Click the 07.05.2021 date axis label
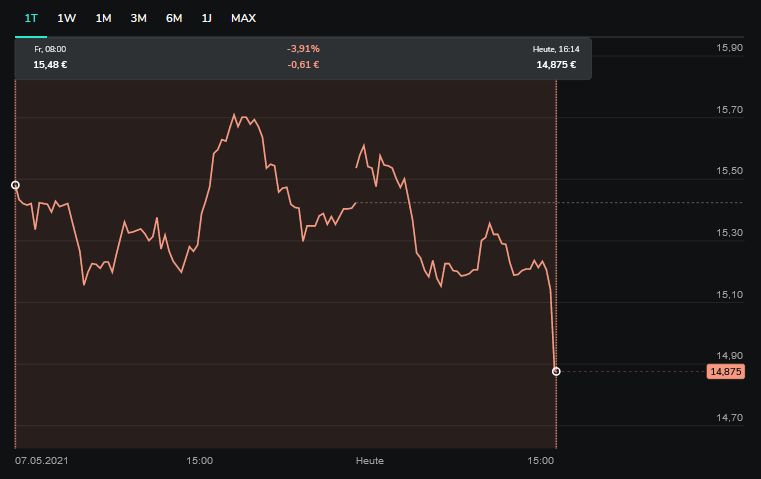 (x=41, y=461)
